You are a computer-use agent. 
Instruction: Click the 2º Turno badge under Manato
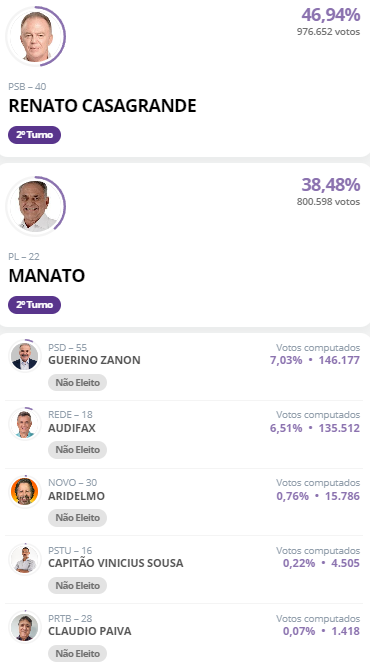tap(34, 305)
